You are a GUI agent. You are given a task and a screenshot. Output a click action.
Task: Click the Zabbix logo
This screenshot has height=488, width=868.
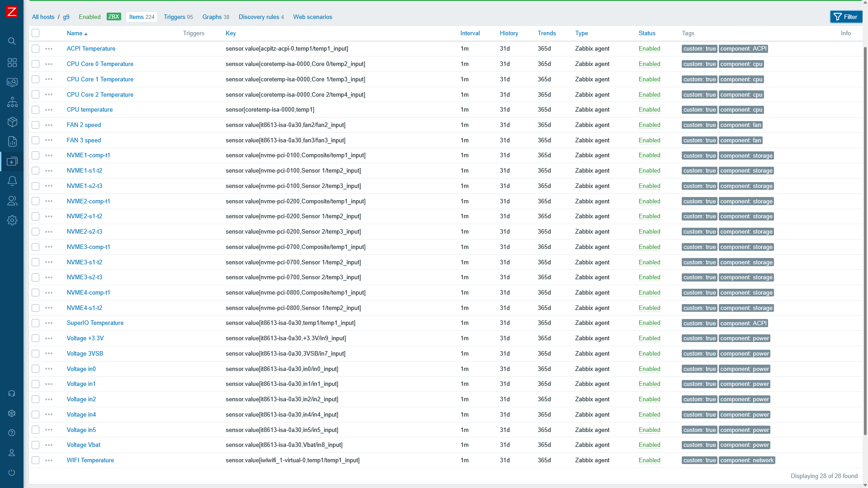pyautogui.click(x=12, y=12)
